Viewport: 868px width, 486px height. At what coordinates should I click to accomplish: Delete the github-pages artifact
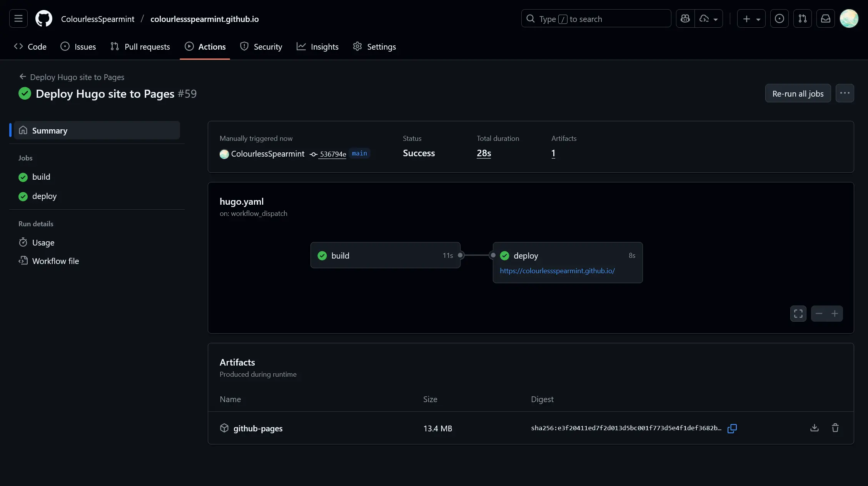pos(835,428)
